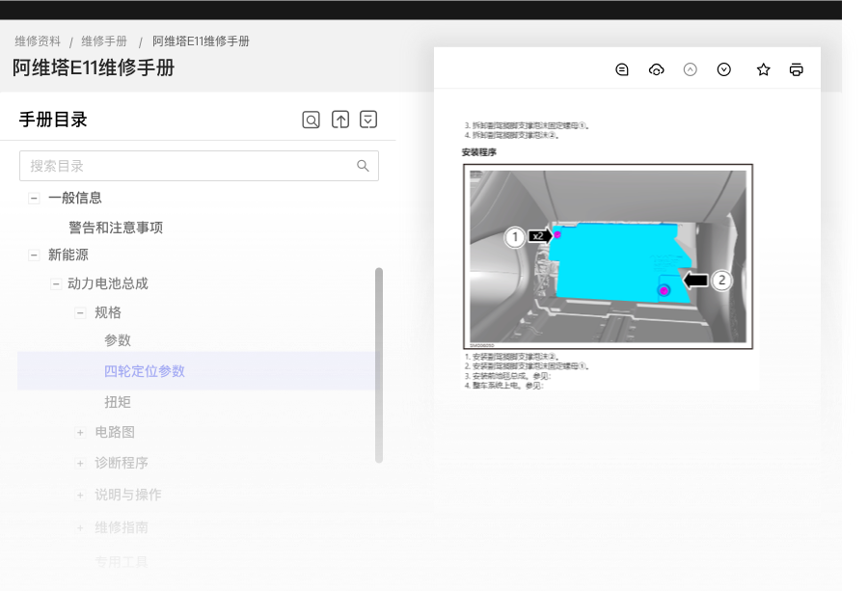
Task: Open the comment/notes icon in the document toolbar
Action: tap(622, 69)
